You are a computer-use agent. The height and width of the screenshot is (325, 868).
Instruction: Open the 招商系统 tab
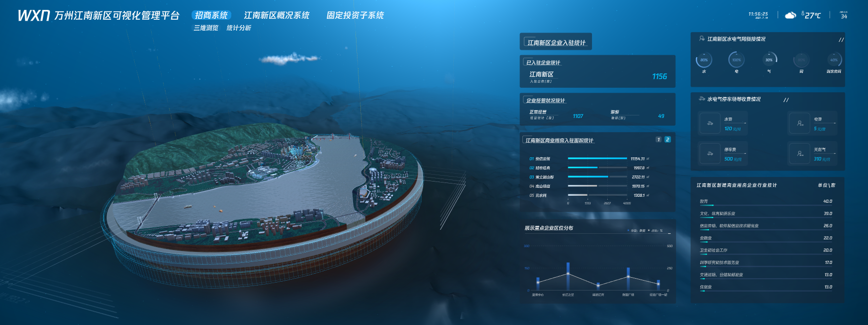211,15
